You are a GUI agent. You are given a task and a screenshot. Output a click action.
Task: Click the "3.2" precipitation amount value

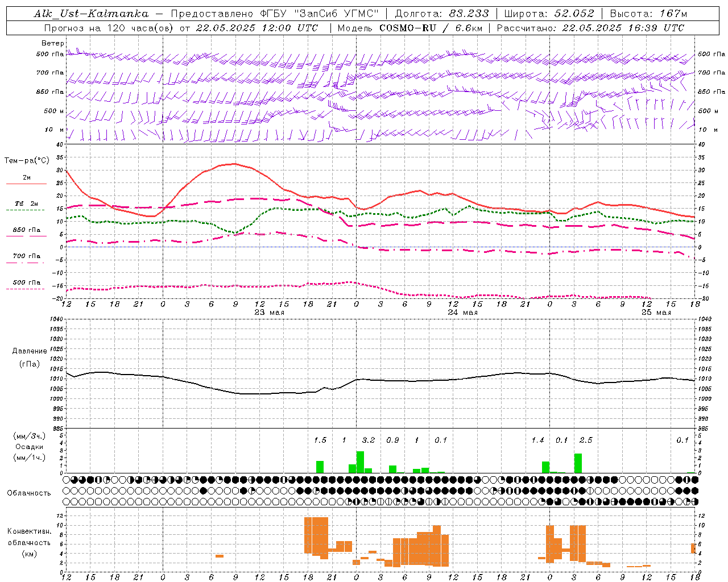[x=369, y=440]
